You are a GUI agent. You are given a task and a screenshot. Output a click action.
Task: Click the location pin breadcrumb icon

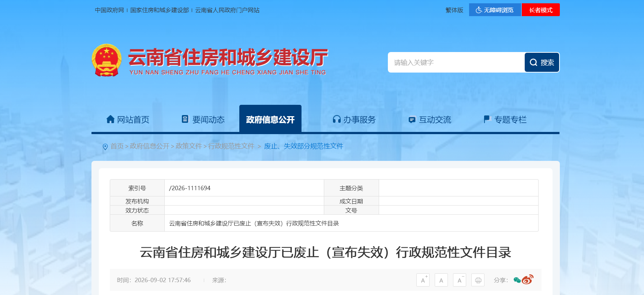coord(105,147)
